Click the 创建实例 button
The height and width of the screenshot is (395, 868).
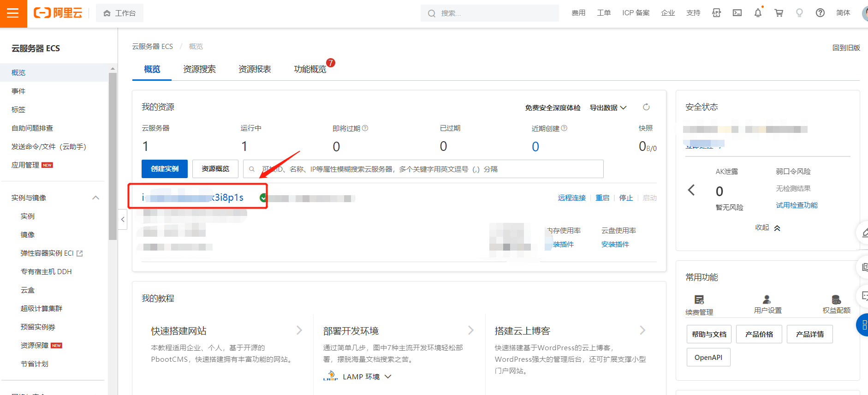pyautogui.click(x=165, y=169)
